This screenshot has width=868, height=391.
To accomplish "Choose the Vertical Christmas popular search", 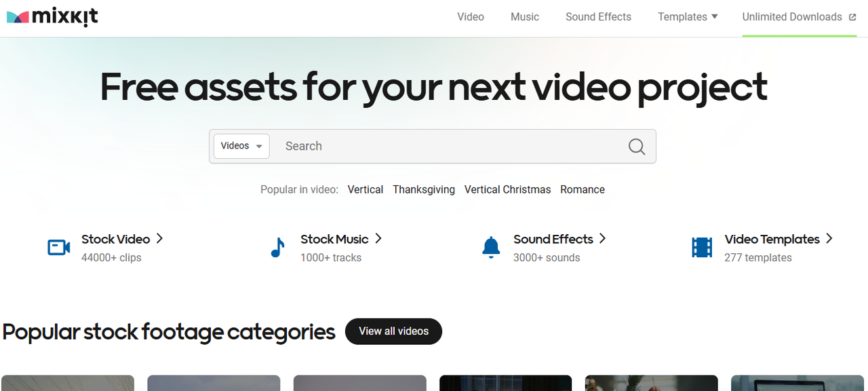I will click(507, 189).
